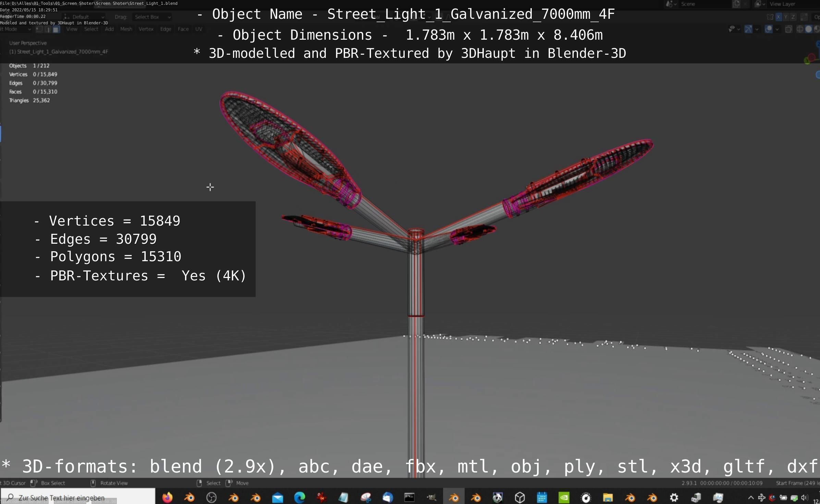Open the Add menu
Viewport: 820px width, 504px height.
coord(109,29)
